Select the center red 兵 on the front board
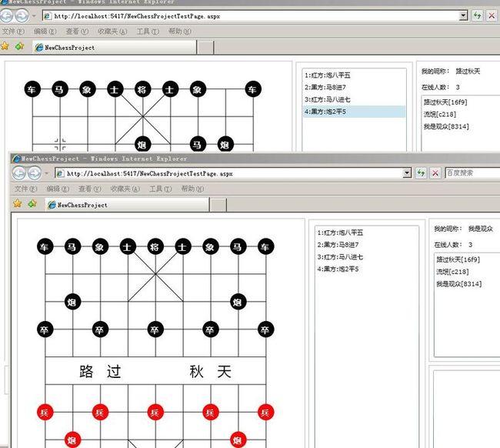The height and width of the screenshot is (448, 500). point(155,413)
